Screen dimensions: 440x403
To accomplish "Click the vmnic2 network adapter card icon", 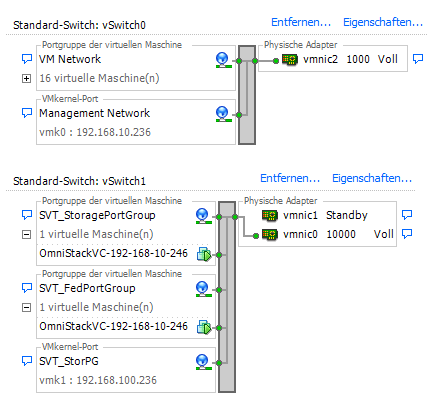I will coord(290,60).
